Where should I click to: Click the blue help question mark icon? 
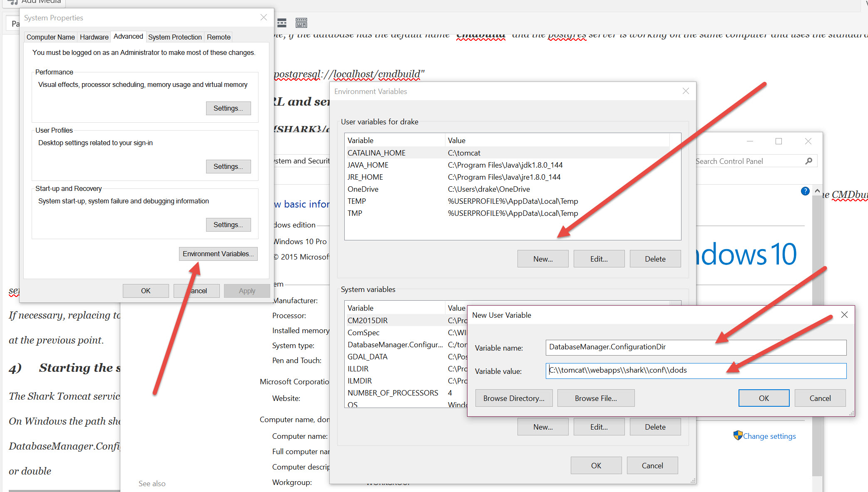click(805, 191)
